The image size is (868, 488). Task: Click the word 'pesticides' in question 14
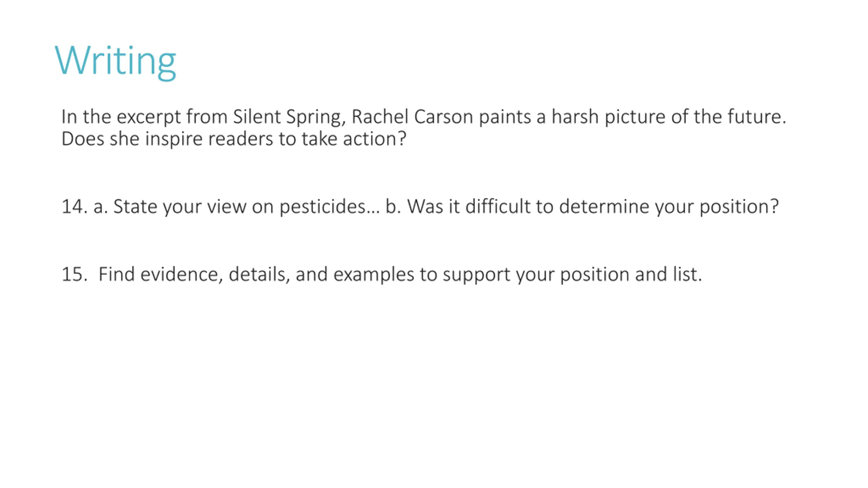[x=322, y=207]
